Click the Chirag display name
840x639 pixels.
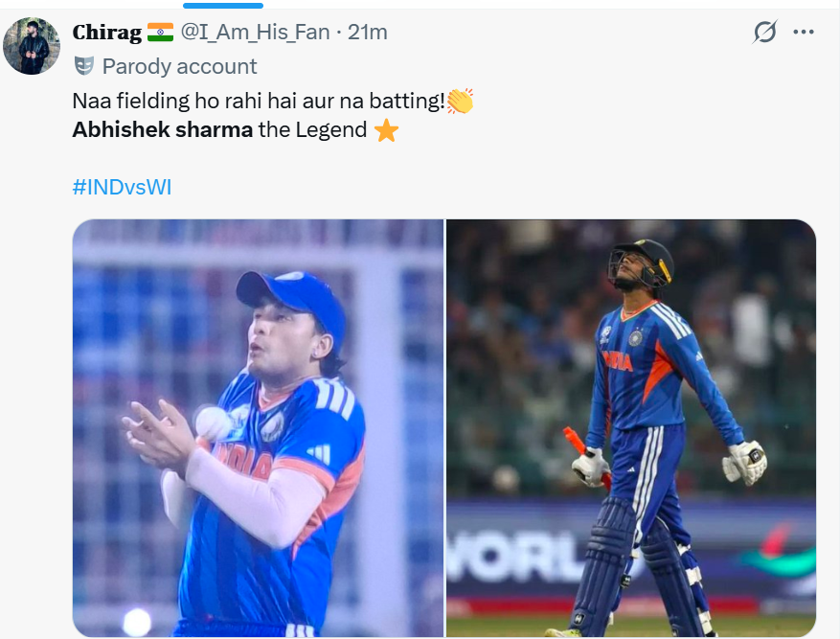(106, 33)
